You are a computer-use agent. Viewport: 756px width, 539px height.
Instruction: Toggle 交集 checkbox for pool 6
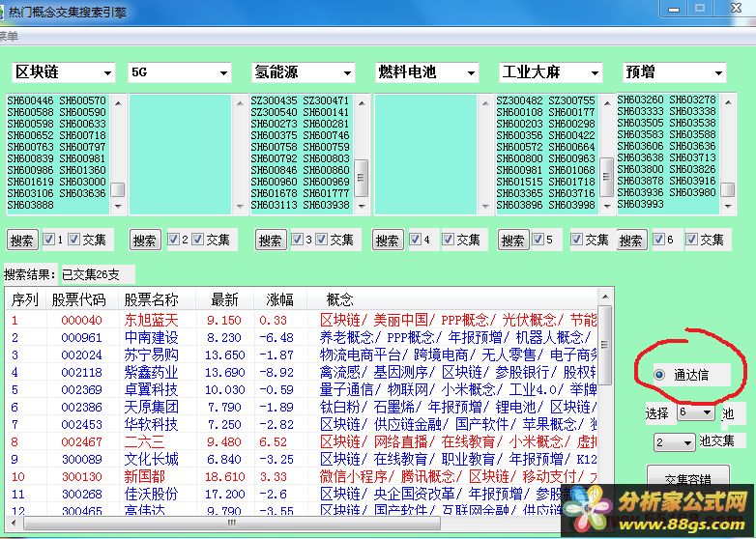click(692, 239)
